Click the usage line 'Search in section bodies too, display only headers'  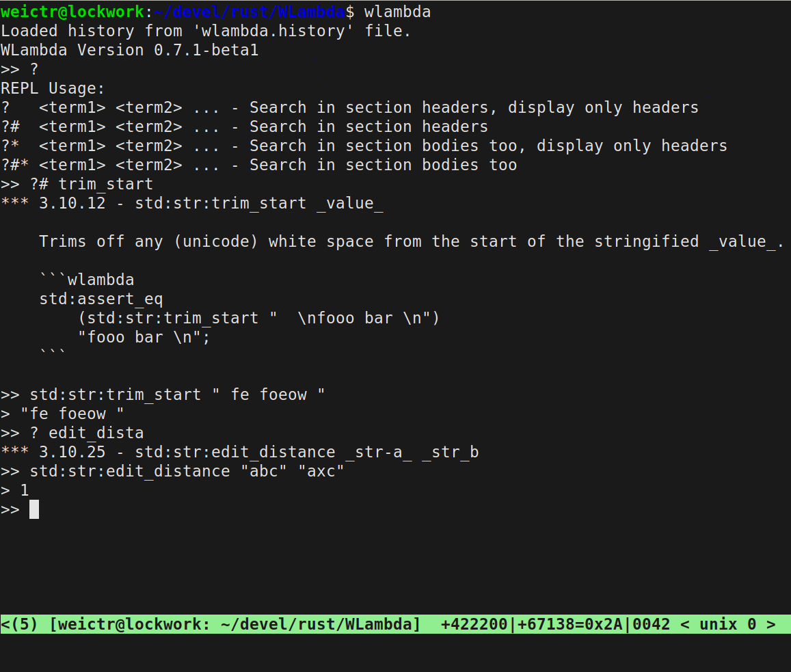tap(364, 146)
